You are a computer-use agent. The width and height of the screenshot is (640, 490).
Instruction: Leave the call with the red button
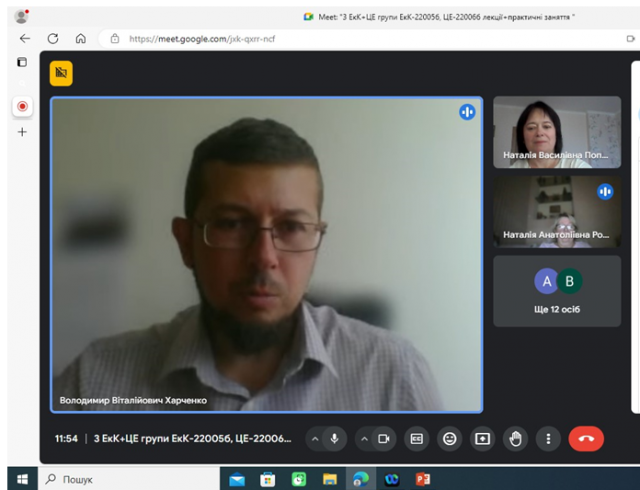point(586,439)
